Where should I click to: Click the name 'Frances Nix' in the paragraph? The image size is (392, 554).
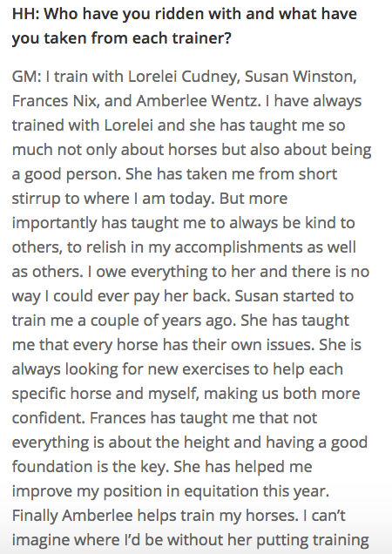54,101
